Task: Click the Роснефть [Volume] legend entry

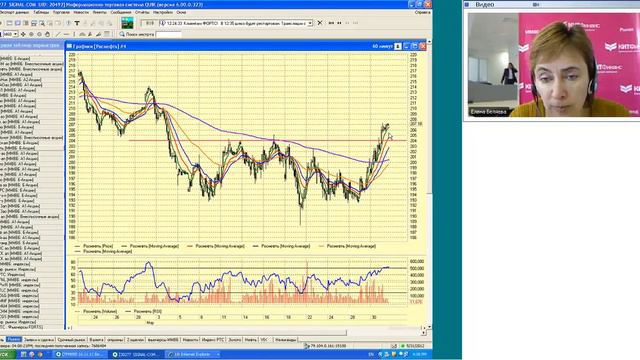Action: 96,311
